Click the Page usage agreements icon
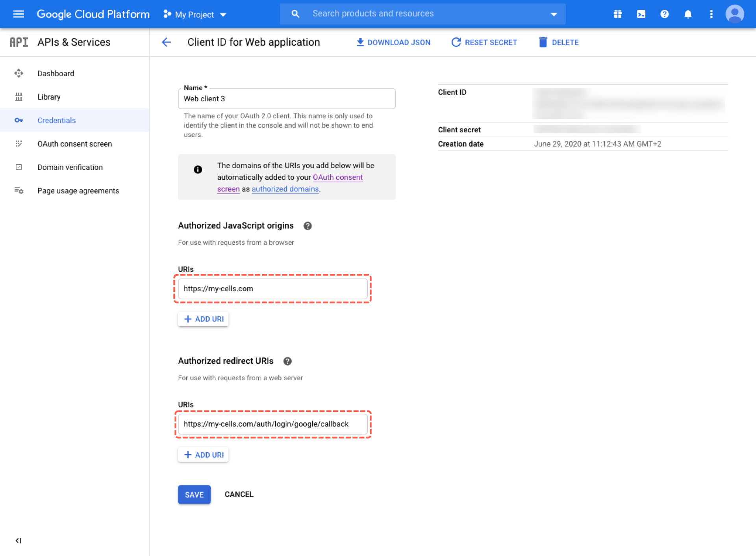The height and width of the screenshot is (556, 756). [19, 191]
